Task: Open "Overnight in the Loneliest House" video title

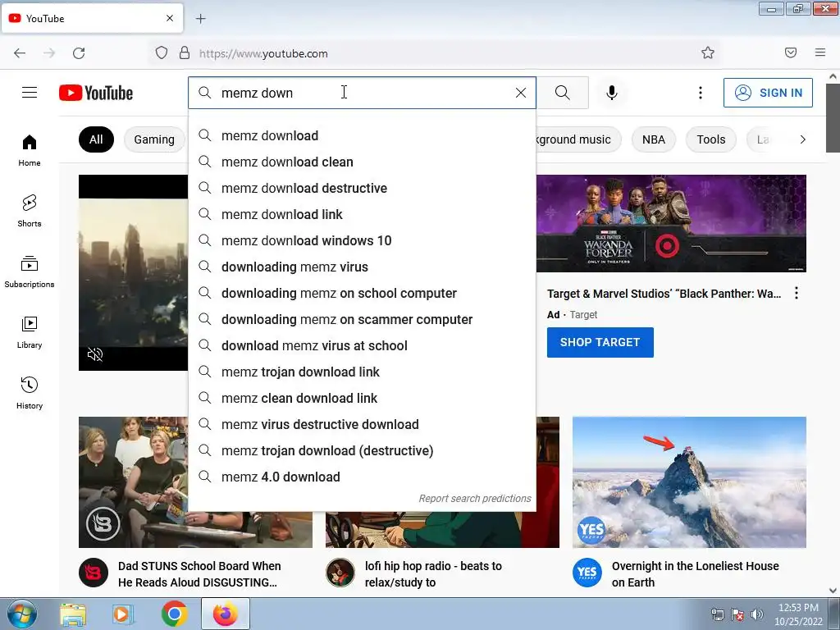Action: 696,573
